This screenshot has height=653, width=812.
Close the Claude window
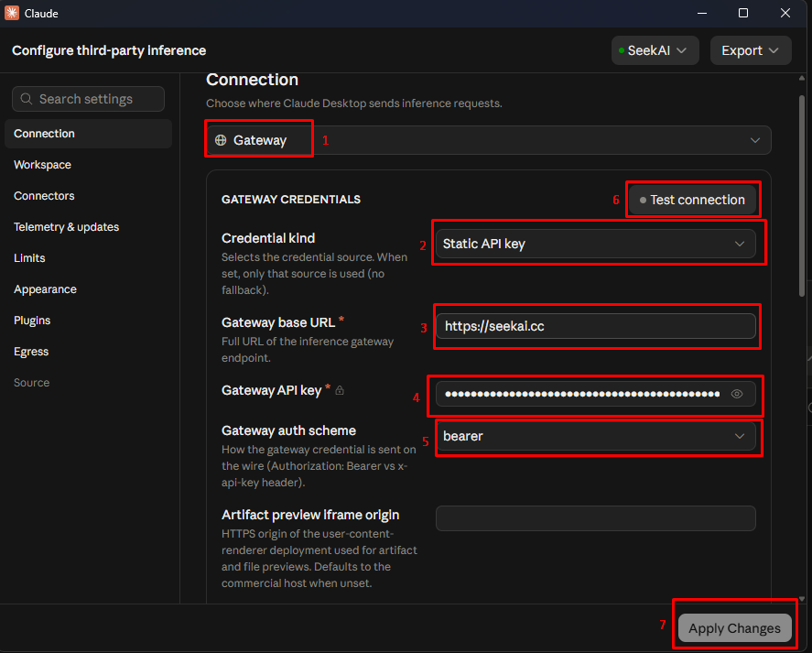(785, 13)
